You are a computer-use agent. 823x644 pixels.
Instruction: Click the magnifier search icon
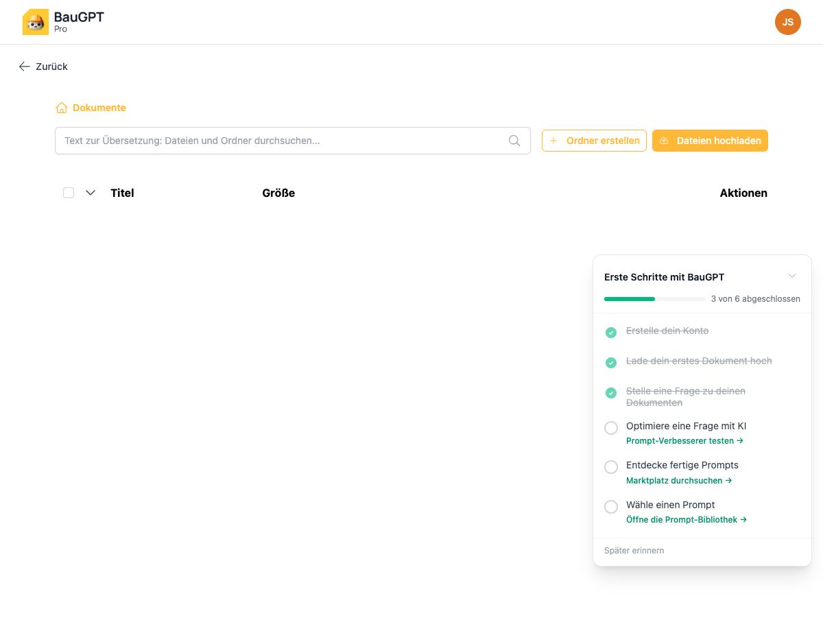coord(514,141)
